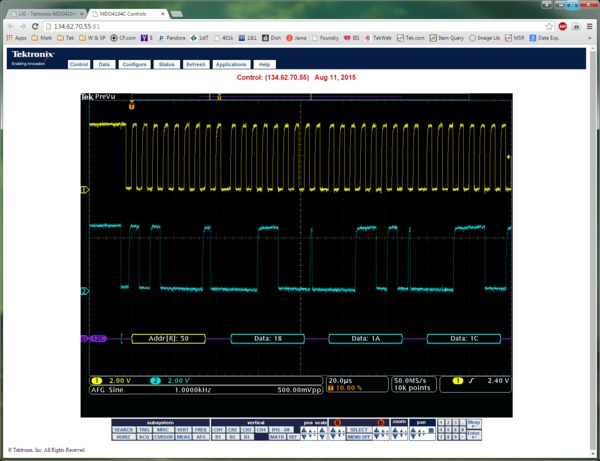Screen dimensions: 600x461
Task: Toggle channel CH1 on the vertical panel
Action: pyautogui.click(x=219, y=429)
